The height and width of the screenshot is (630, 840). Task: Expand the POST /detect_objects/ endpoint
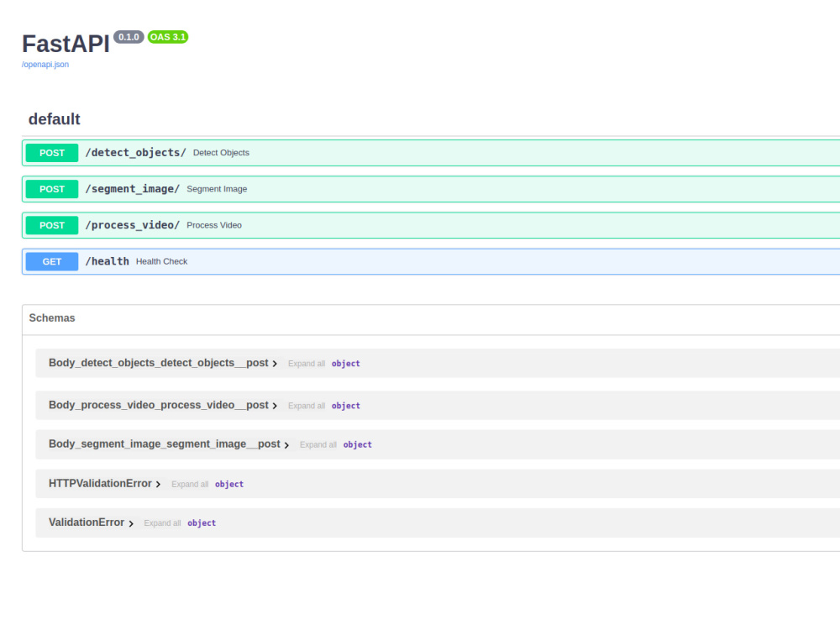431,153
